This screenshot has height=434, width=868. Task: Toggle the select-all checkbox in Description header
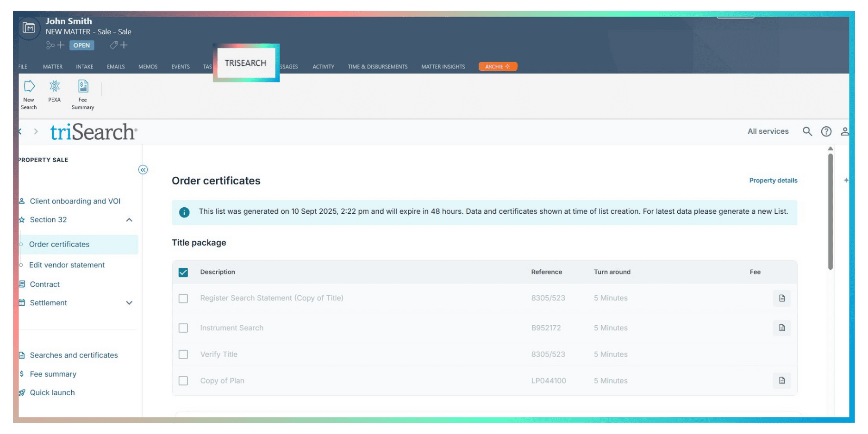click(x=183, y=273)
